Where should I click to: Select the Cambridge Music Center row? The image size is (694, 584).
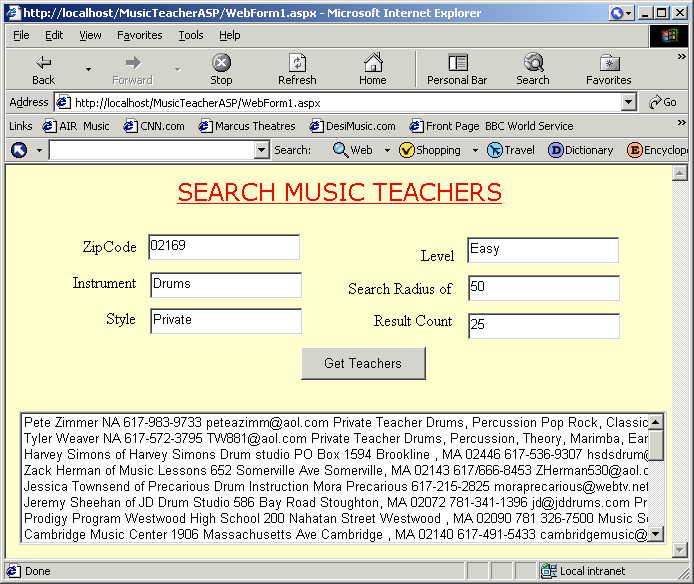[x=335, y=534]
